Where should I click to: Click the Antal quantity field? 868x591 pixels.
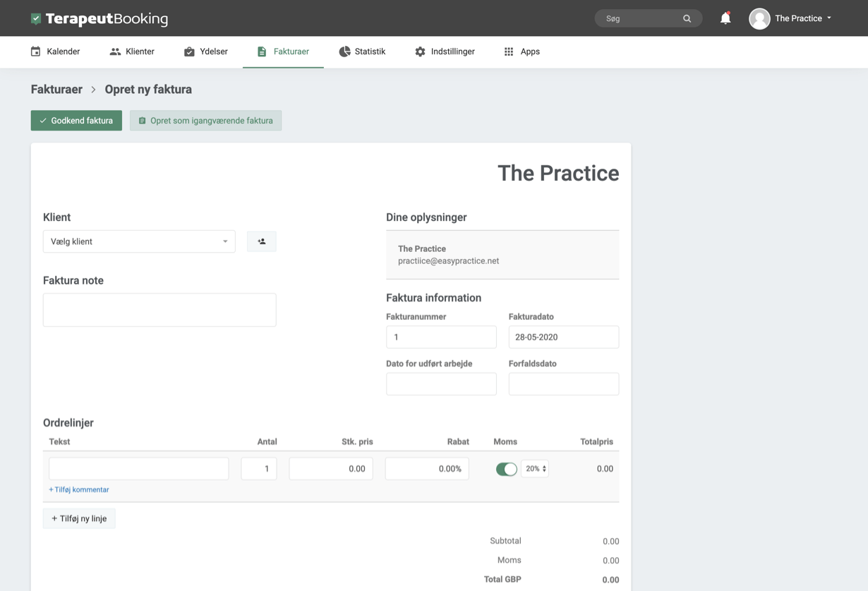point(259,469)
